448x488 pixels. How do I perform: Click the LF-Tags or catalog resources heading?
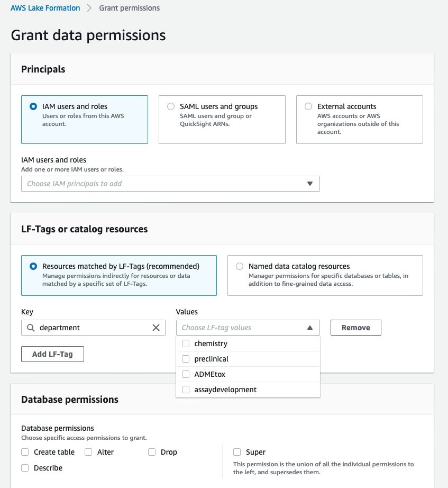click(84, 229)
